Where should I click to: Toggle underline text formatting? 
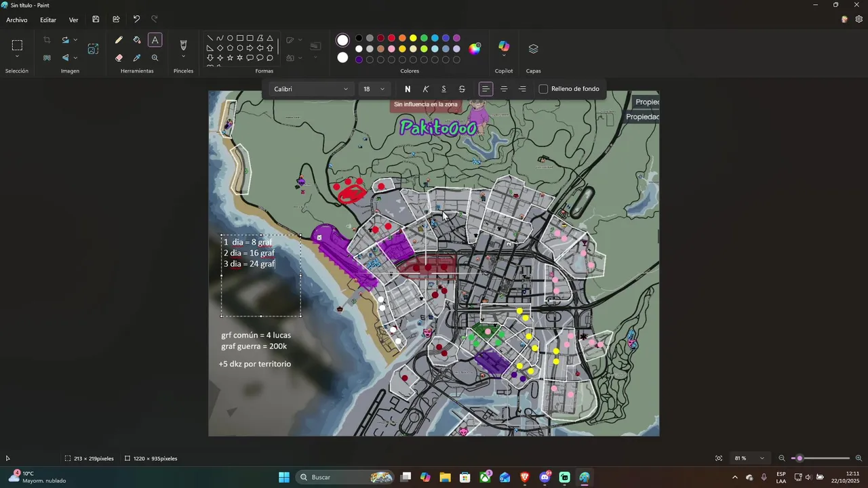(443, 89)
